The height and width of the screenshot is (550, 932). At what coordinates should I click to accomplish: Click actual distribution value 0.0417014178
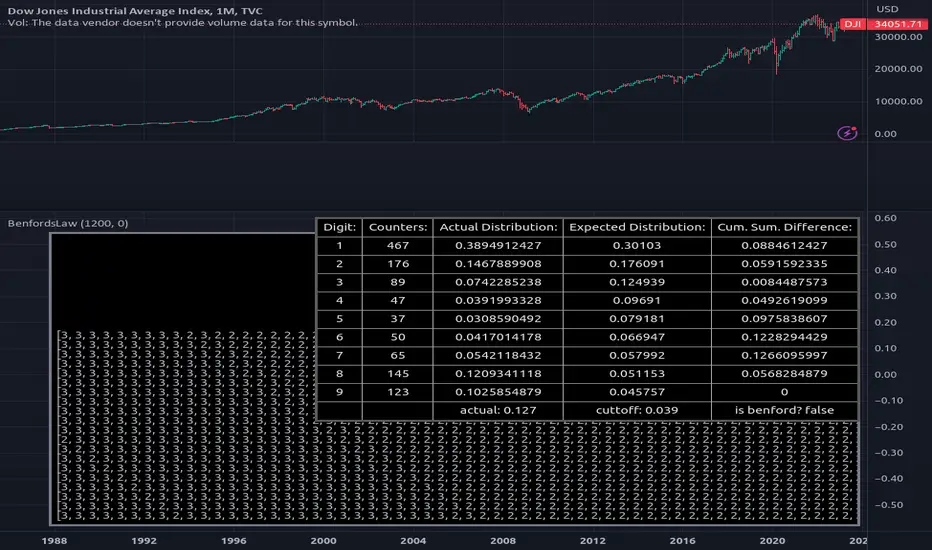click(x=498, y=337)
